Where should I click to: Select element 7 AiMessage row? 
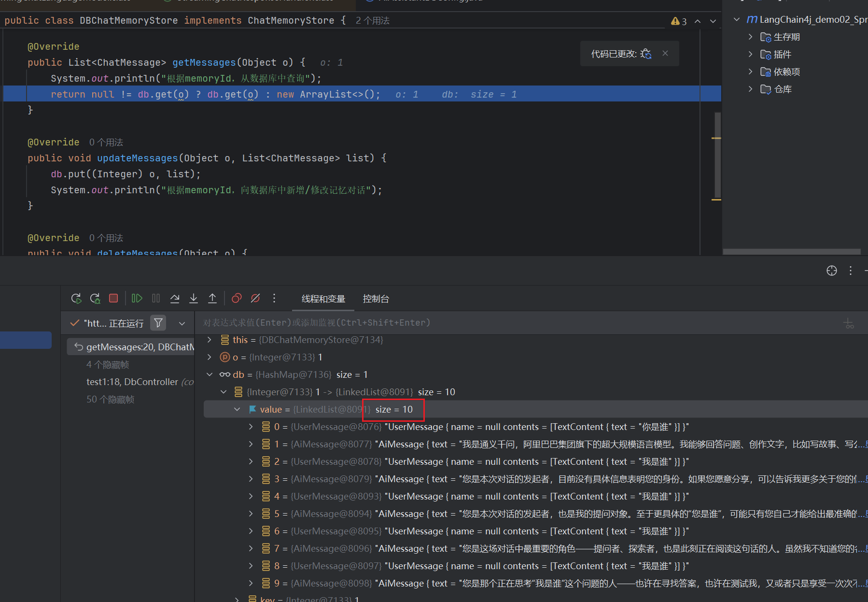tap(536, 548)
